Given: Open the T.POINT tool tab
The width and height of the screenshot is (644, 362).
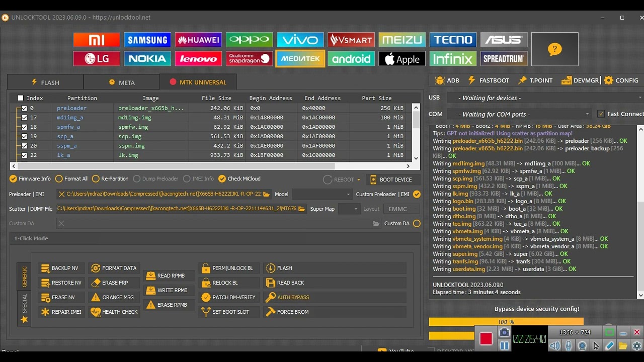Looking at the screenshot, I should (536, 80).
